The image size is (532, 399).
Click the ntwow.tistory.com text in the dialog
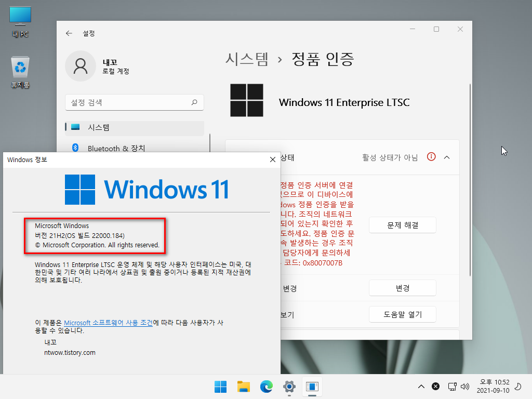[70, 353]
